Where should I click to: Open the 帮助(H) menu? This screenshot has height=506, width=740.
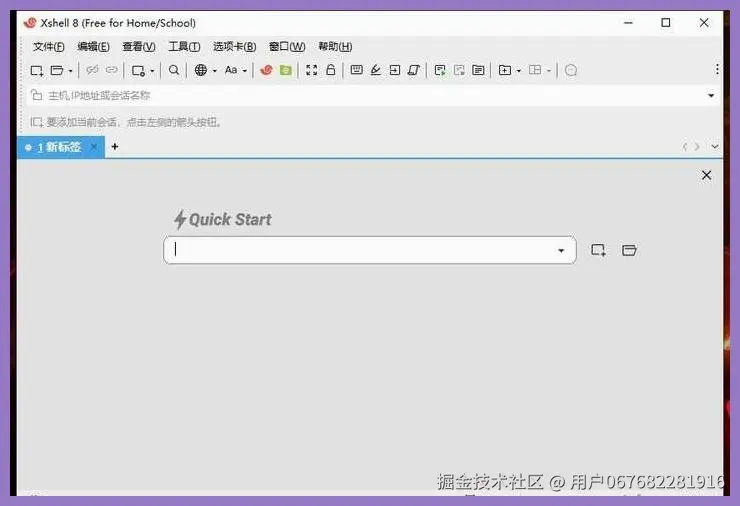[335, 46]
